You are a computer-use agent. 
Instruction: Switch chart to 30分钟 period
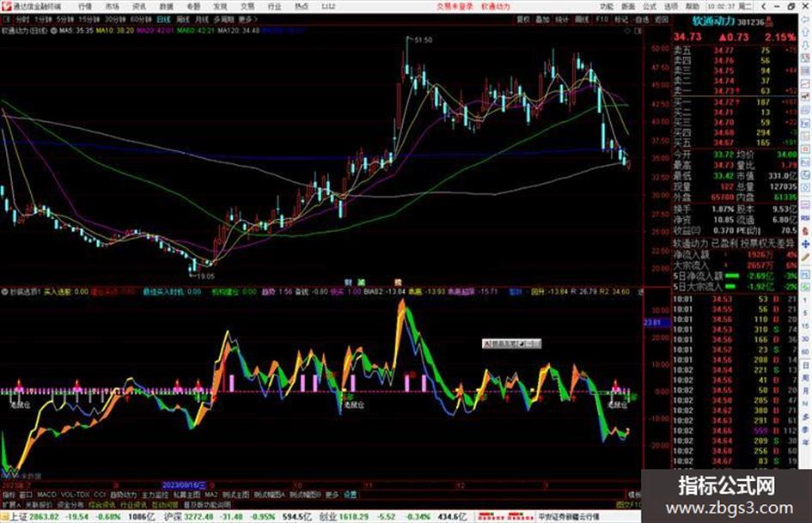[x=115, y=19]
